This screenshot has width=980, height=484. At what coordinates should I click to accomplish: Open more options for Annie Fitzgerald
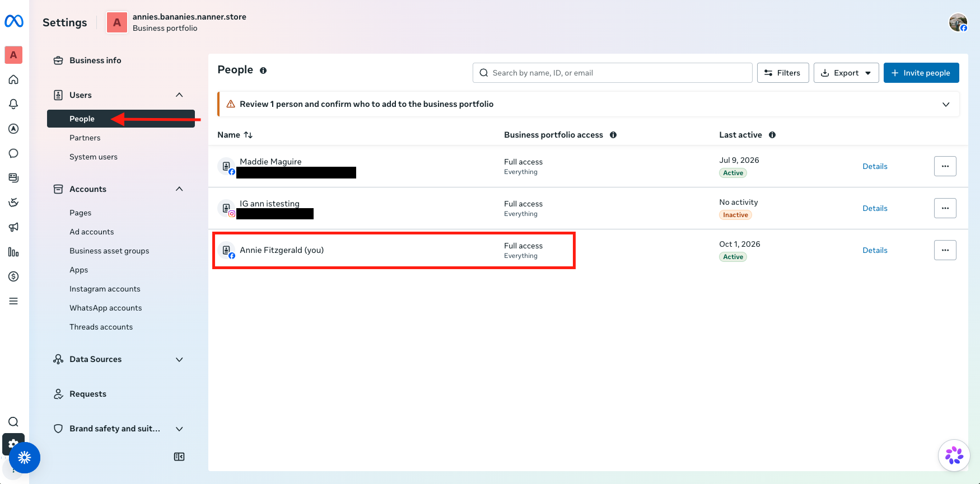pyautogui.click(x=945, y=250)
